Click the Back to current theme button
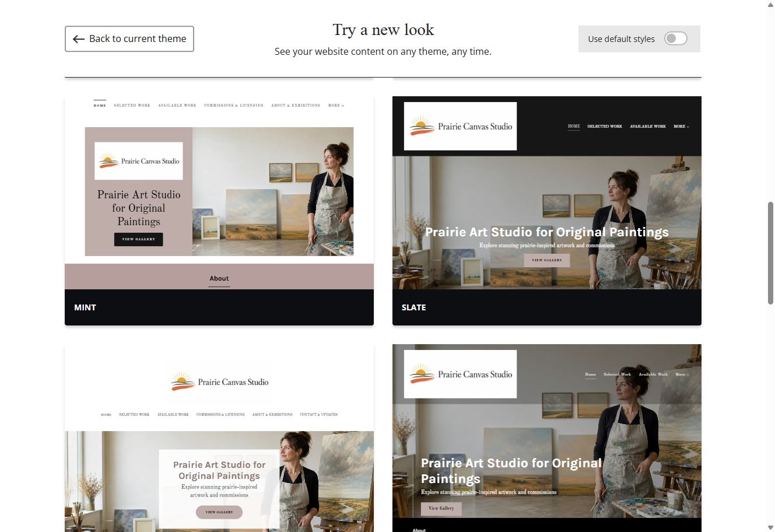775x532 pixels. click(129, 38)
